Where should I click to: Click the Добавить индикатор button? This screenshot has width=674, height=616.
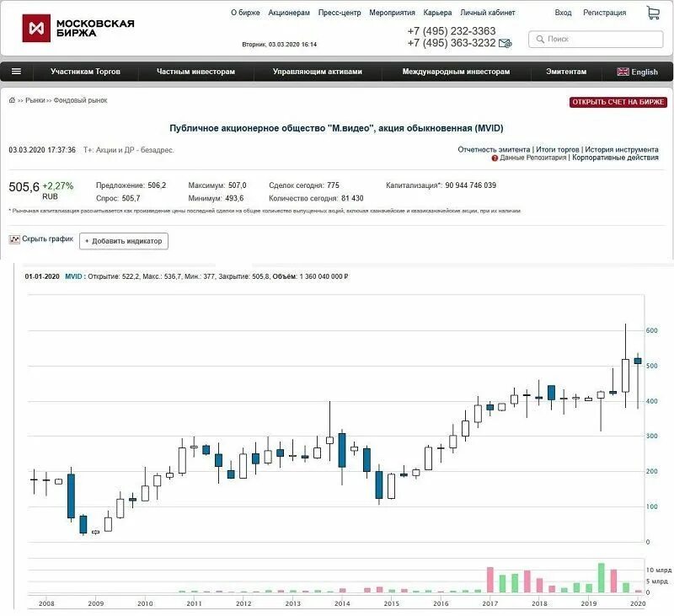[124, 241]
